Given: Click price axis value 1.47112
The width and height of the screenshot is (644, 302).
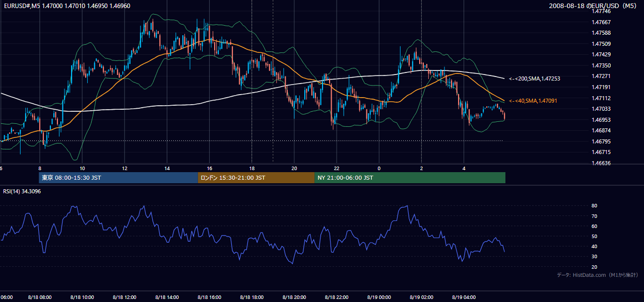Looking at the screenshot, I should coord(601,98).
